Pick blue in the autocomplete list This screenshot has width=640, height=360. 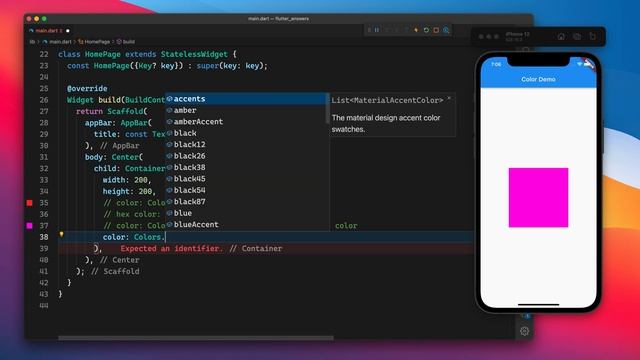pyautogui.click(x=246, y=213)
